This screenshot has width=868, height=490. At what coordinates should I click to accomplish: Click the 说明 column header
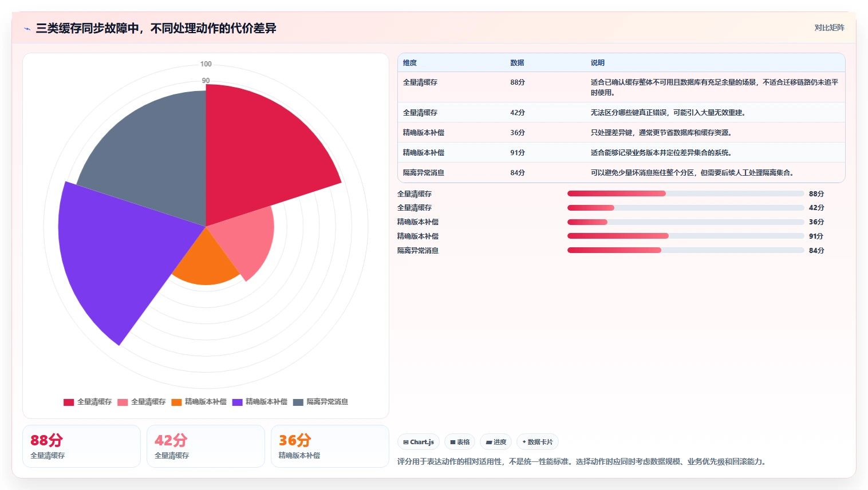click(598, 63)
